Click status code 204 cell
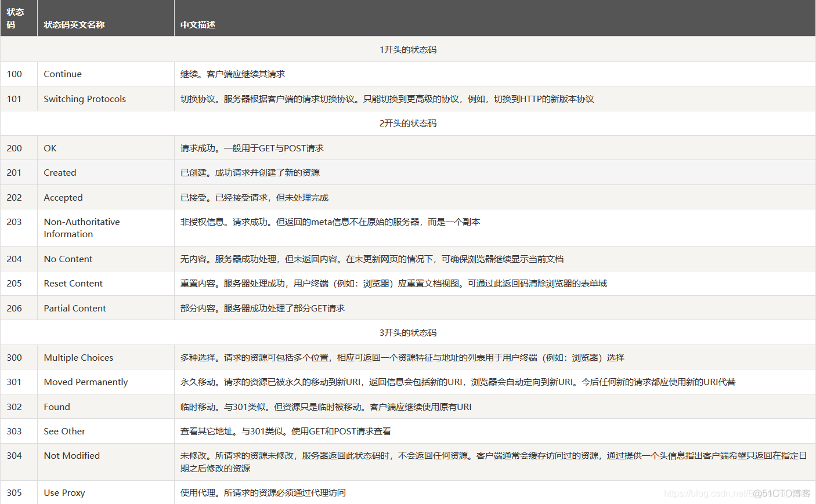Viewport: 816px width, 504px height. click(19, 259)
